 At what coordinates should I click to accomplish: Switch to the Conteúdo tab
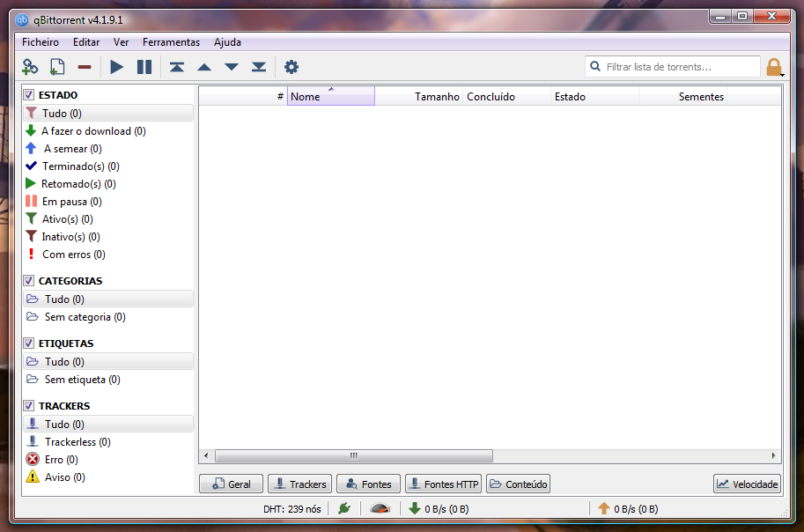point(519,484)
